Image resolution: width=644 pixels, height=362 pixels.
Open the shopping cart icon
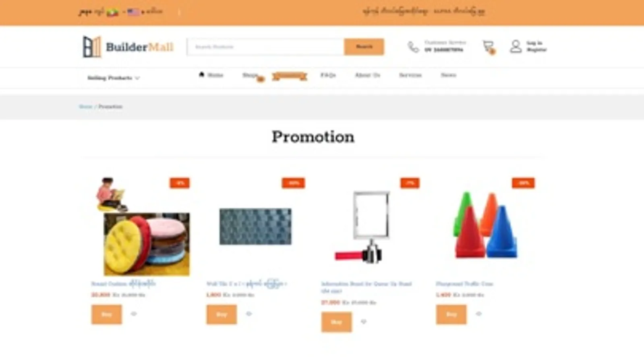point(489,47)
